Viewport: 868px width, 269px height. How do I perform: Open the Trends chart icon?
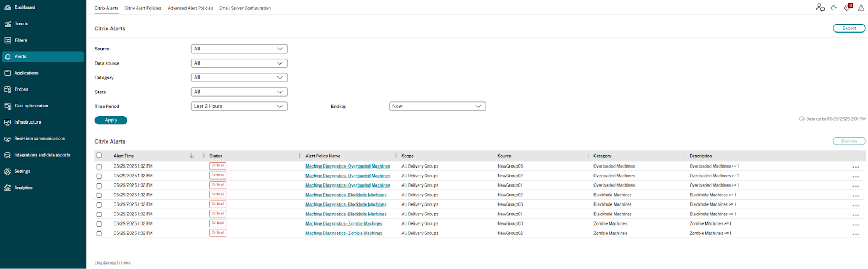pos(8,24)
